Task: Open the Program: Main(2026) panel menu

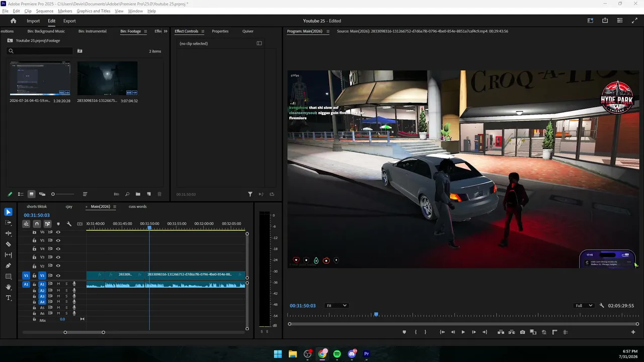Action: (328, 31)
